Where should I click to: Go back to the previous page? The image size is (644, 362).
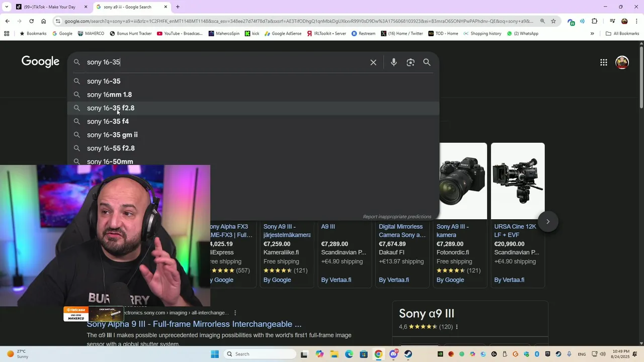coord(7,21)
